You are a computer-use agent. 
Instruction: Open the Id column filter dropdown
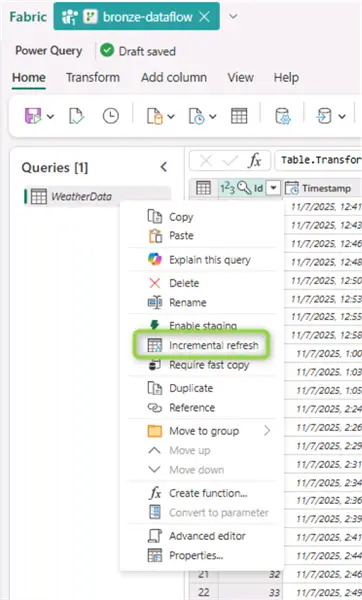click(x=273, y=188)
